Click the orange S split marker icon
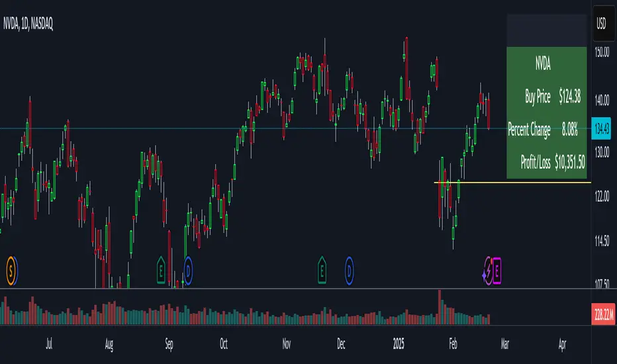 pos(12,271)
